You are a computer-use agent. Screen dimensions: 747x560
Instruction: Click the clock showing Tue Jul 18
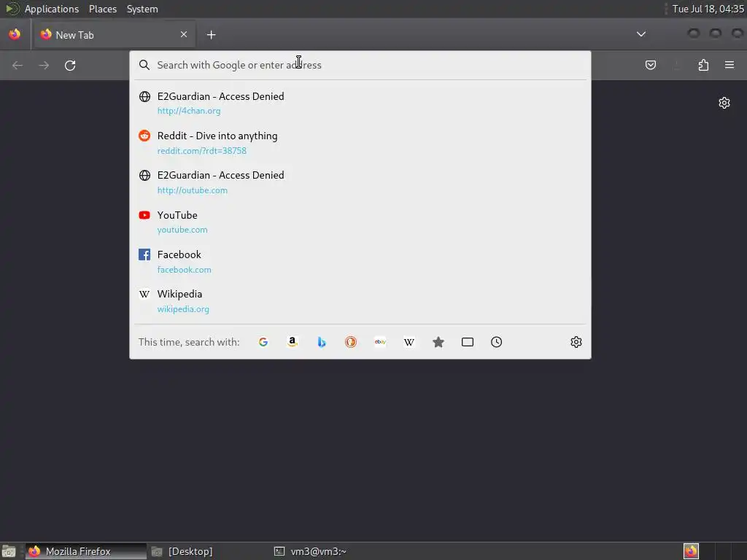coord(708,9)
